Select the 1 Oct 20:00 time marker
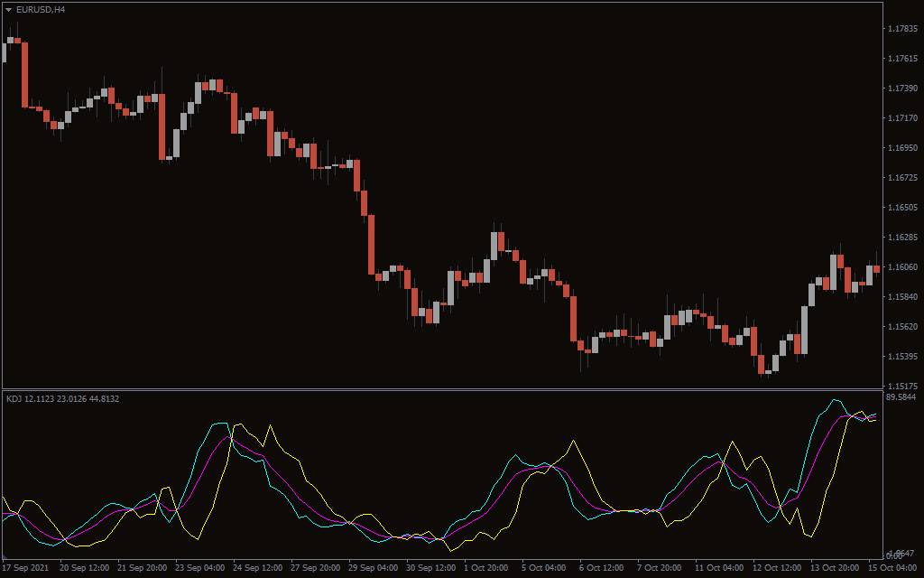The image size is (924, 578). point(486,568)
